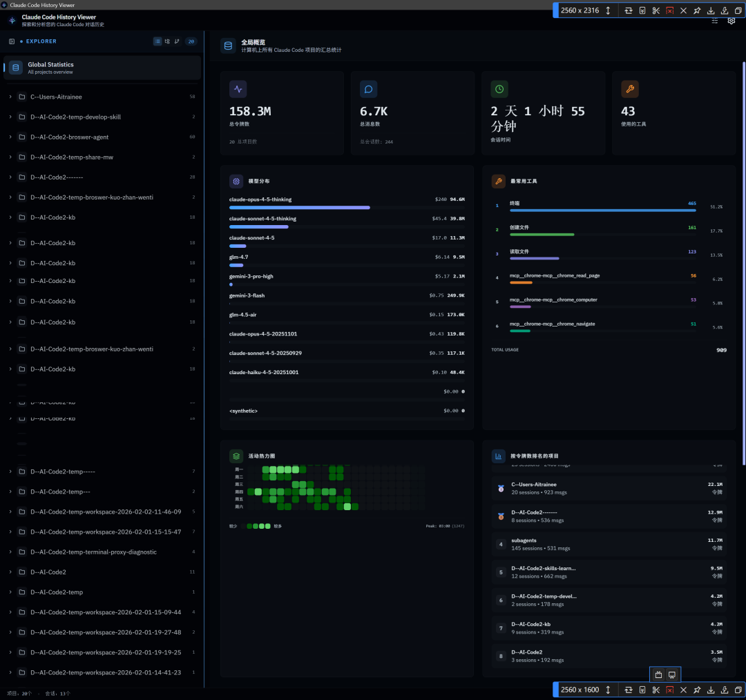Click the wrench icon on tools-used card
Viewport: 746px width, 700px height.
(x=630, y=89)
